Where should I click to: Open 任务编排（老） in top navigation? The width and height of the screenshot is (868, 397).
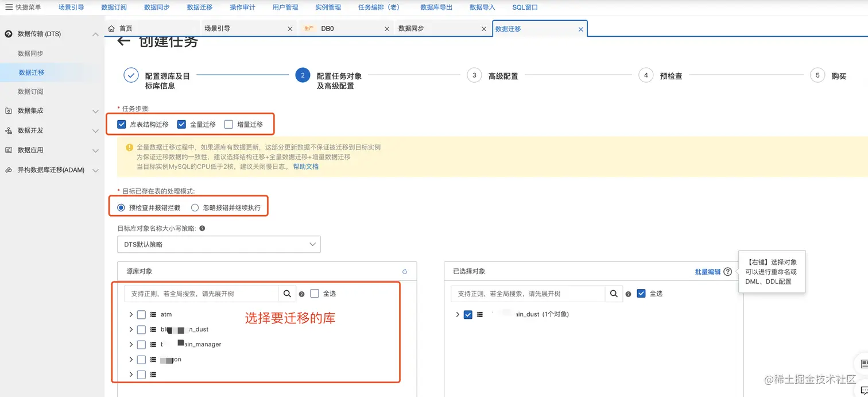coord(379,7)
